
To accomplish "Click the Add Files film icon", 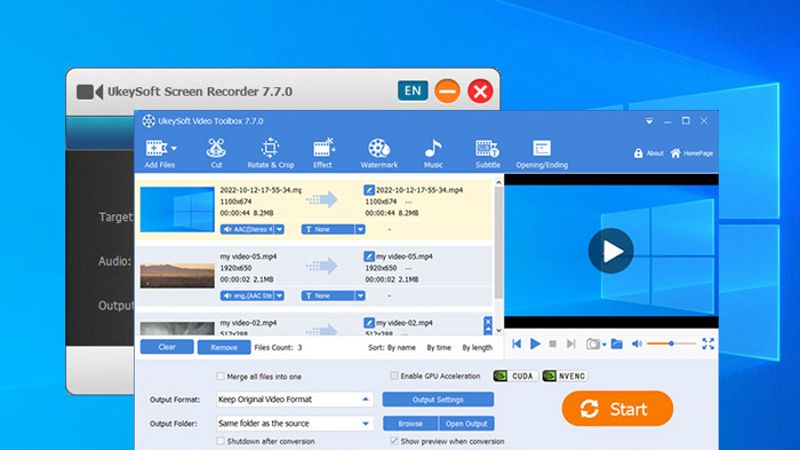I will coord(156,148).
